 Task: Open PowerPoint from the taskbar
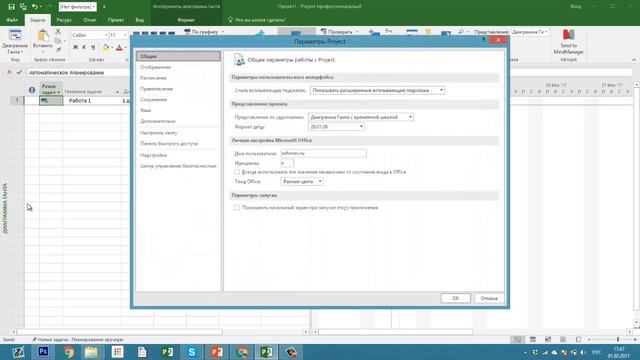217,352
